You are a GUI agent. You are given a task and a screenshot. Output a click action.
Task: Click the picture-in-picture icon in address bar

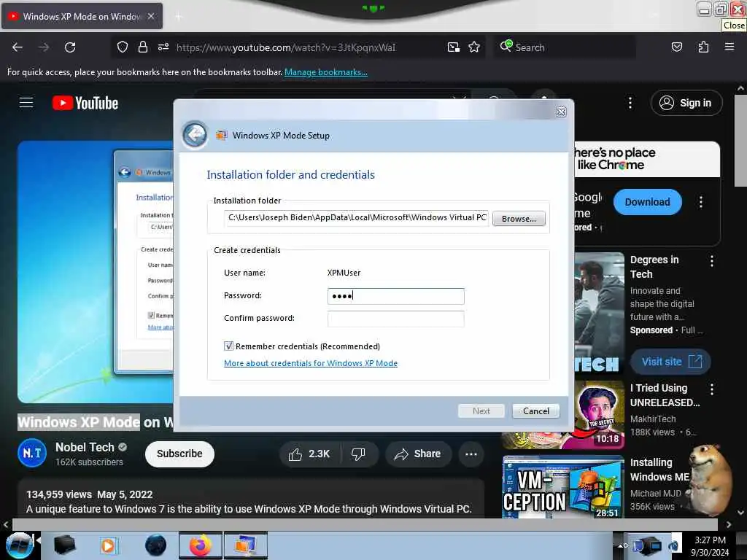(454, 47)
